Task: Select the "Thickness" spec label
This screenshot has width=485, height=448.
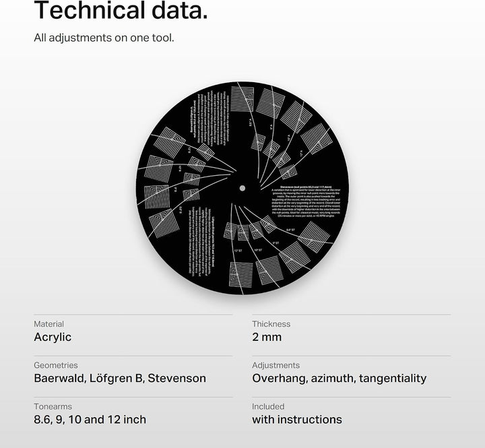Action: pos(271,324)
